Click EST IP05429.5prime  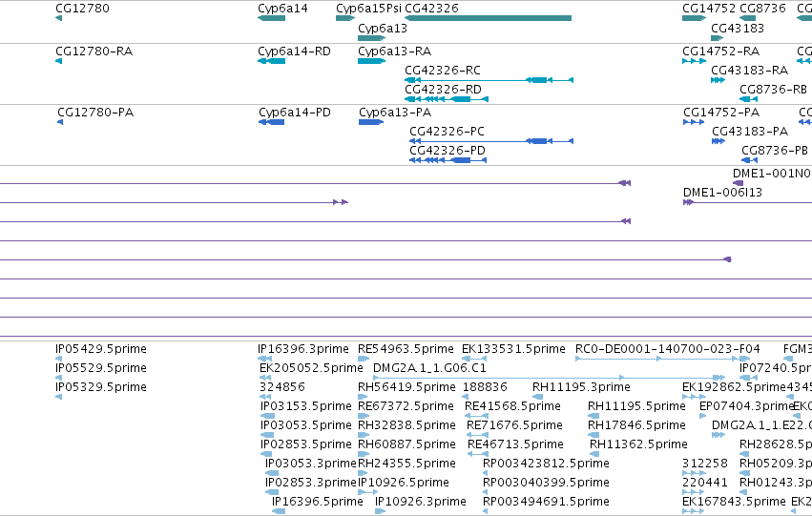pos(101,349)
